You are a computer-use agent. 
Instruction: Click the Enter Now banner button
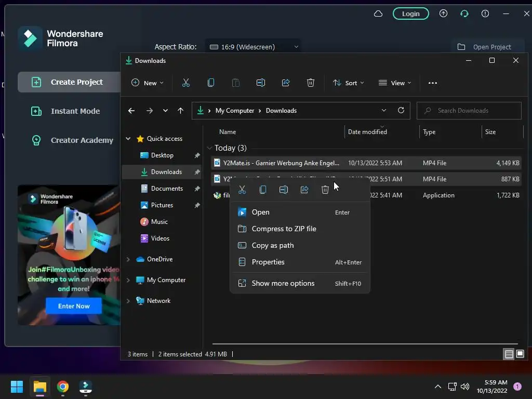click(74, 306)
